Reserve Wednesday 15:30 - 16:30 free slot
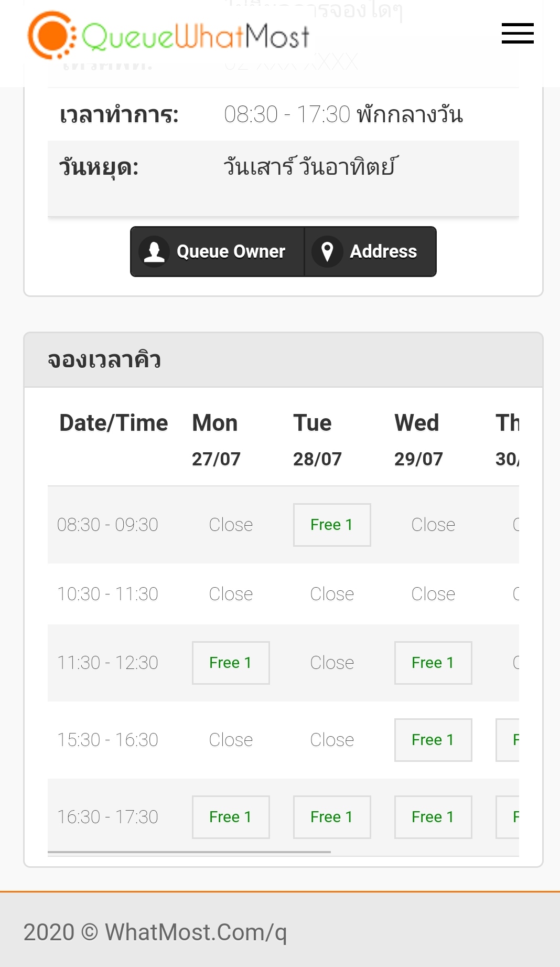This screenshot has width=560, height=967. [x=433, y=740]
